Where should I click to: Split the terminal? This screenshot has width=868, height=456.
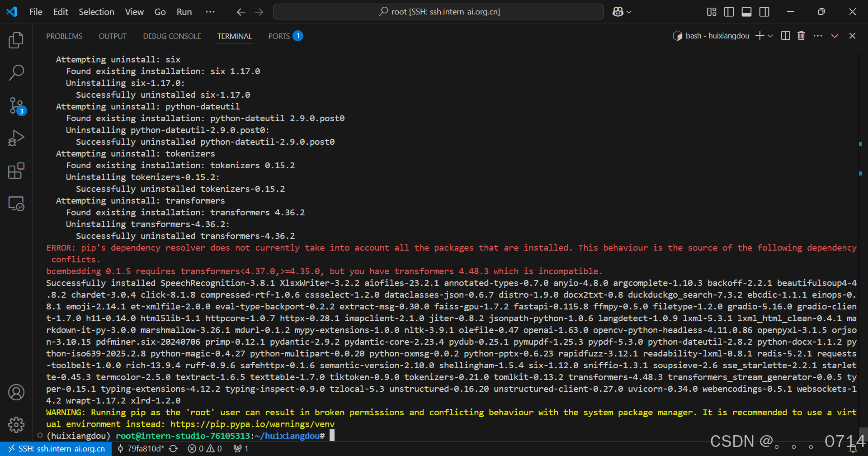click(786, 36)
